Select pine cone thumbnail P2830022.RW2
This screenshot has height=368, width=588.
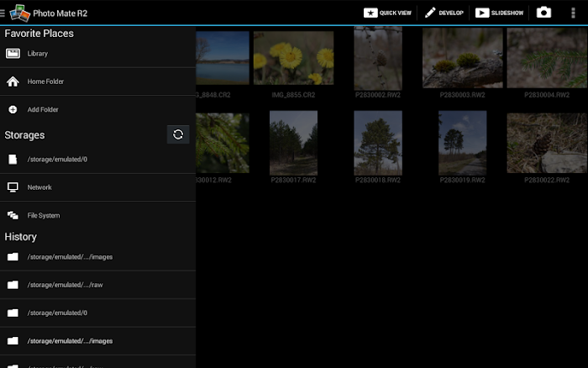547,143
